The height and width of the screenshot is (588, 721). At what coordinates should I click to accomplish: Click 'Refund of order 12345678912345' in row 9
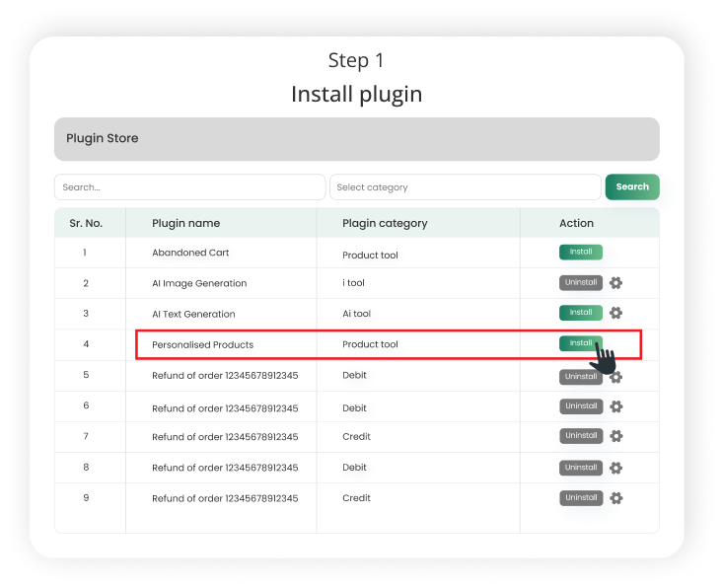pos(225,499)
